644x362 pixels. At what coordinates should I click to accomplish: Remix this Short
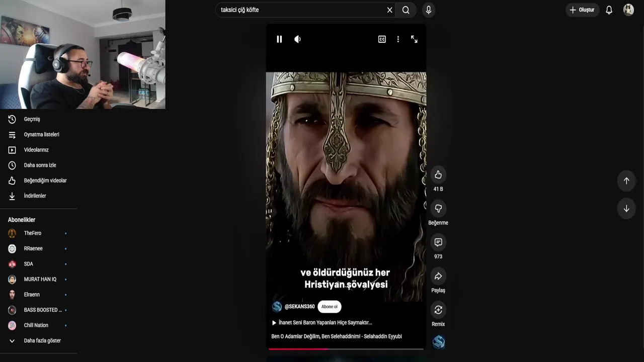(x=438, y=310)
